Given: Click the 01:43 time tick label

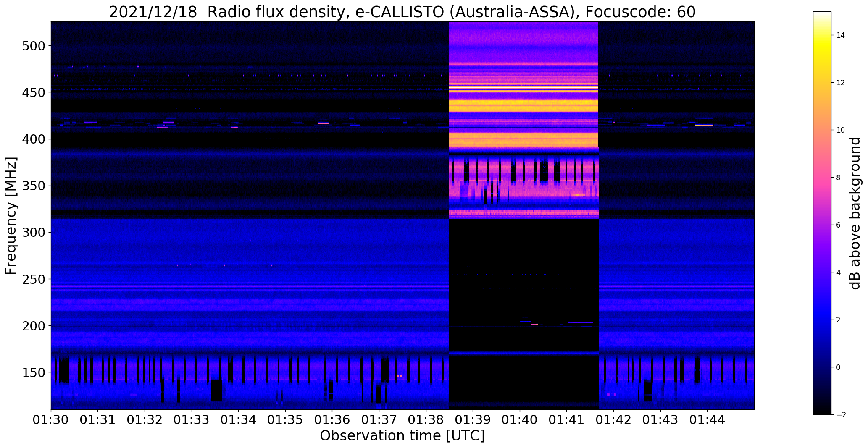Looking at the screenshot, I should click(x=661, y=420).
